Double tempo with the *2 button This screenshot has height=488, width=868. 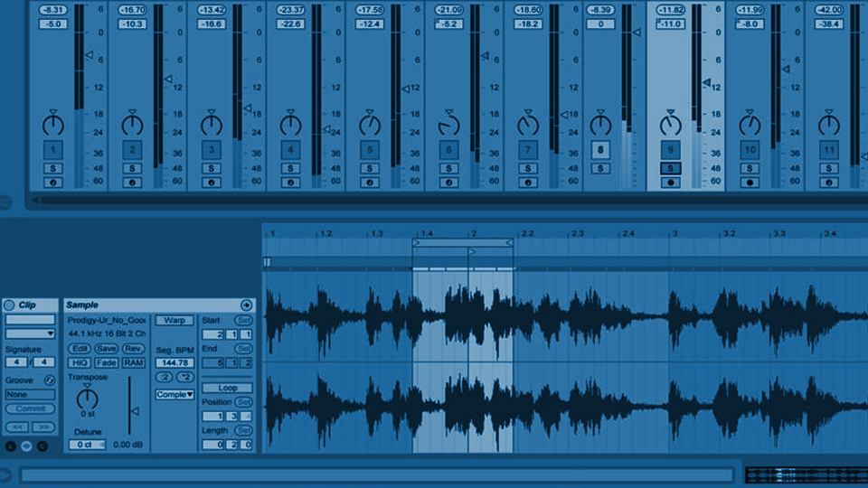click(184, 377)
